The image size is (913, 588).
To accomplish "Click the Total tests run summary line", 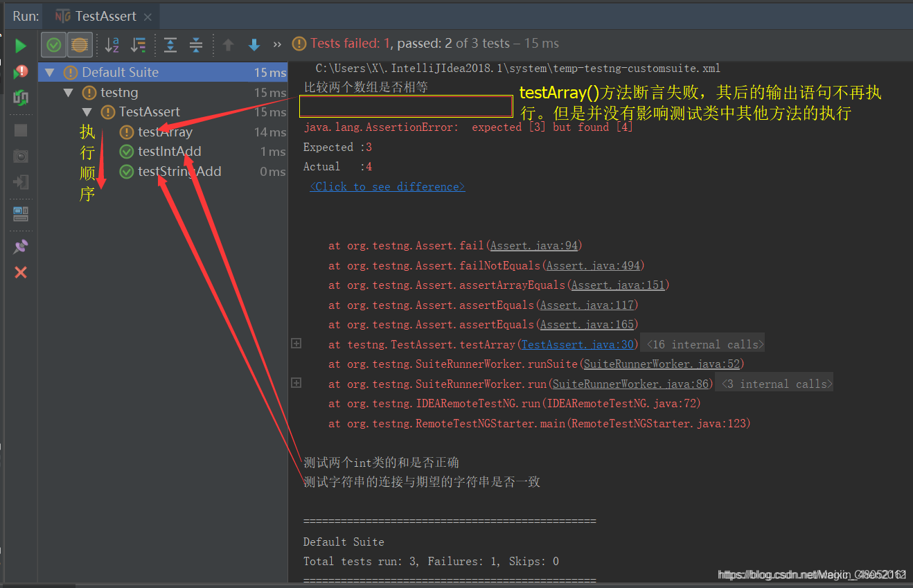I will pyautogui.click(x=431, y=561).
